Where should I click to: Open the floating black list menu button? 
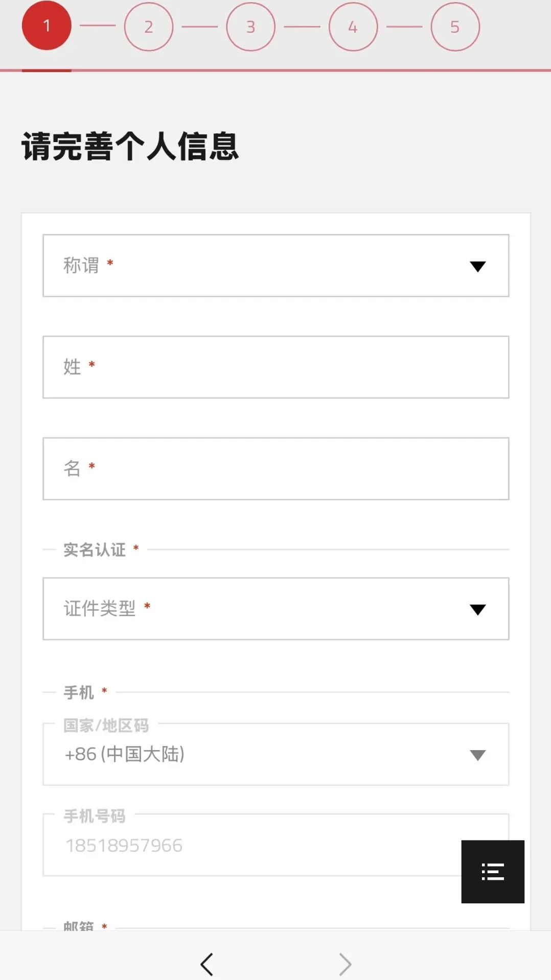(x=493, y=871)
